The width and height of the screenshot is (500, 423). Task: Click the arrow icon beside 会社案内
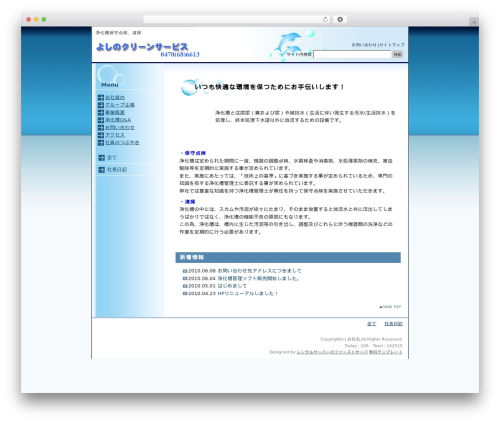point(101,97)
